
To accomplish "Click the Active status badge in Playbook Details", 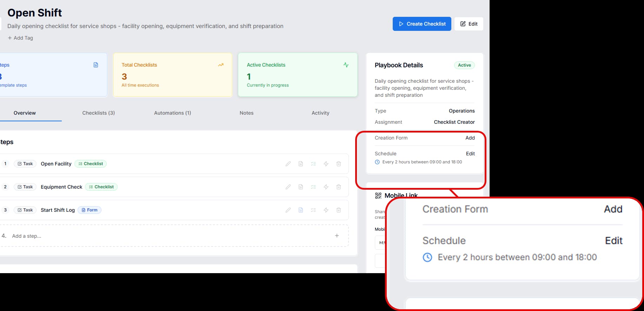I will click(464, 65).
